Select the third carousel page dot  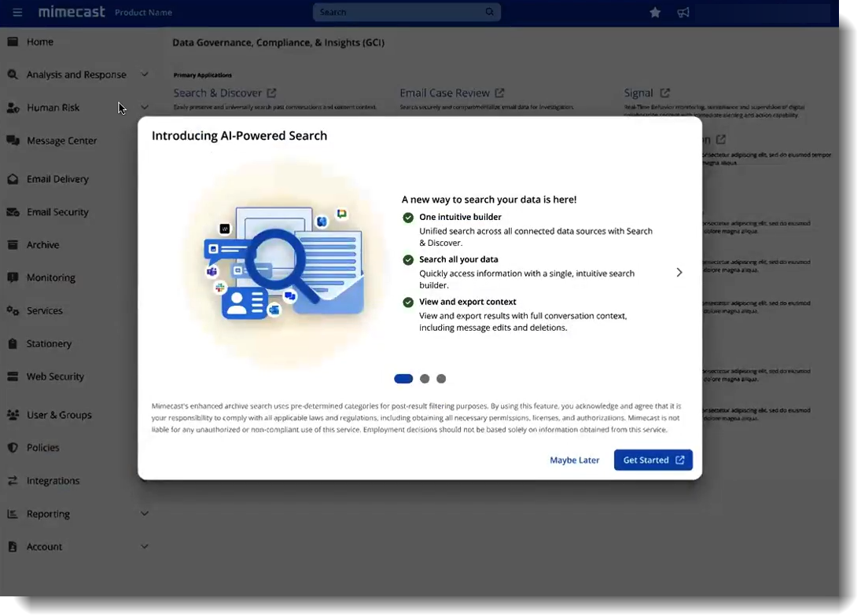click(441, 379)
